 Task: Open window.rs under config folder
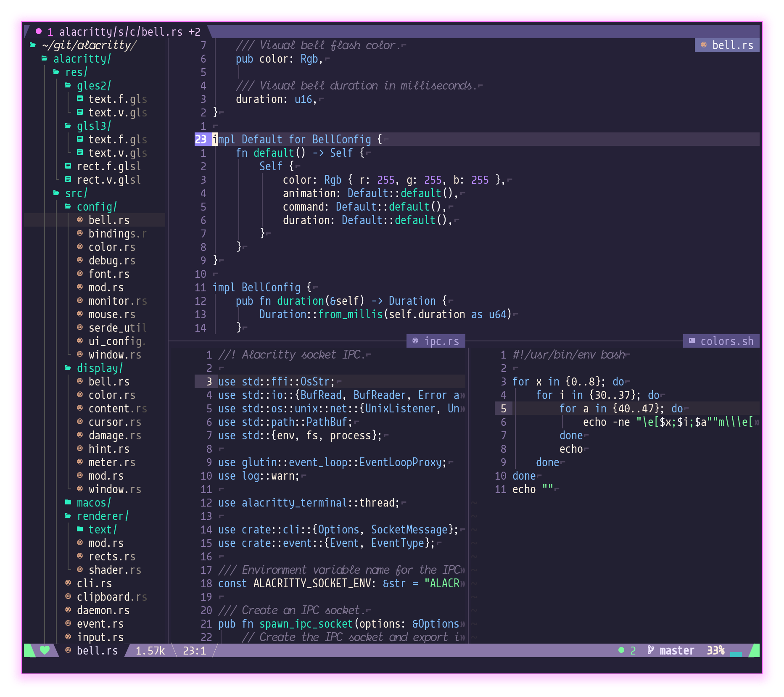coord(115,354)
